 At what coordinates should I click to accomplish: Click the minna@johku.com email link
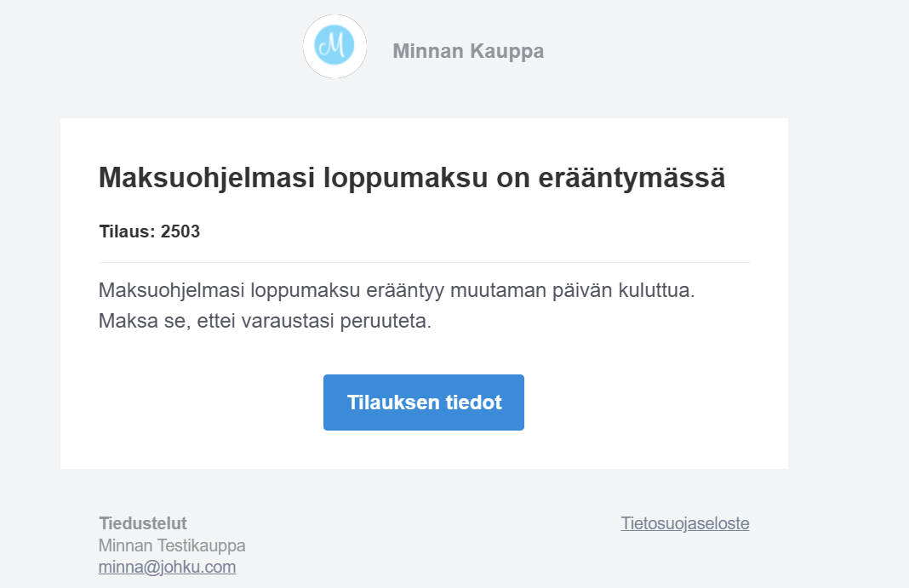[x=167, y=567]
